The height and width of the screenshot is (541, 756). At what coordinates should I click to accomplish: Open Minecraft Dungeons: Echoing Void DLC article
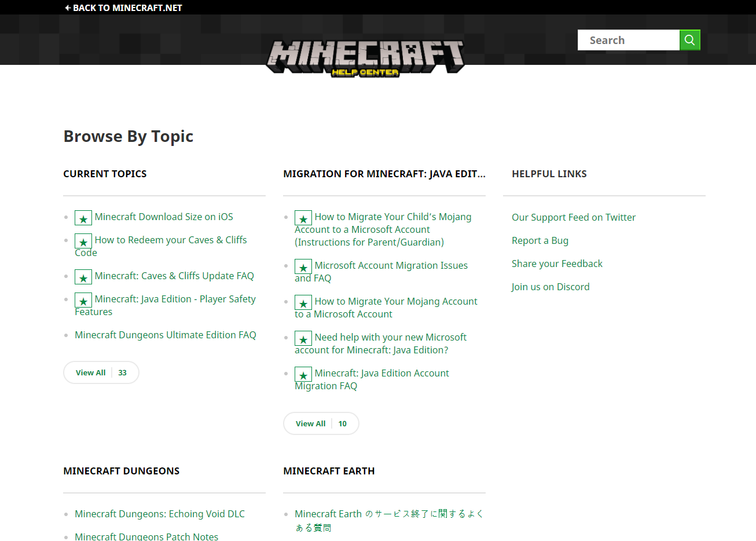(160, 514)
